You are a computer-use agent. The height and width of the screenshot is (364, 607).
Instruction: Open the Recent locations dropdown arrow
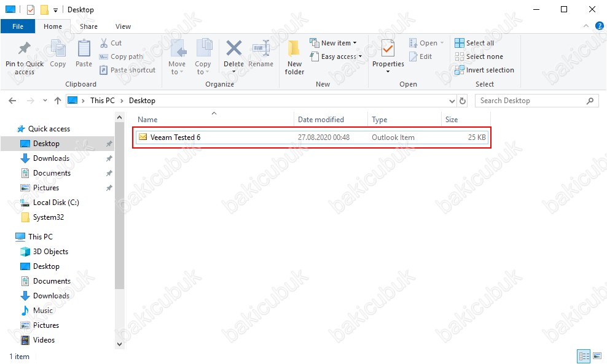point(45,101)
